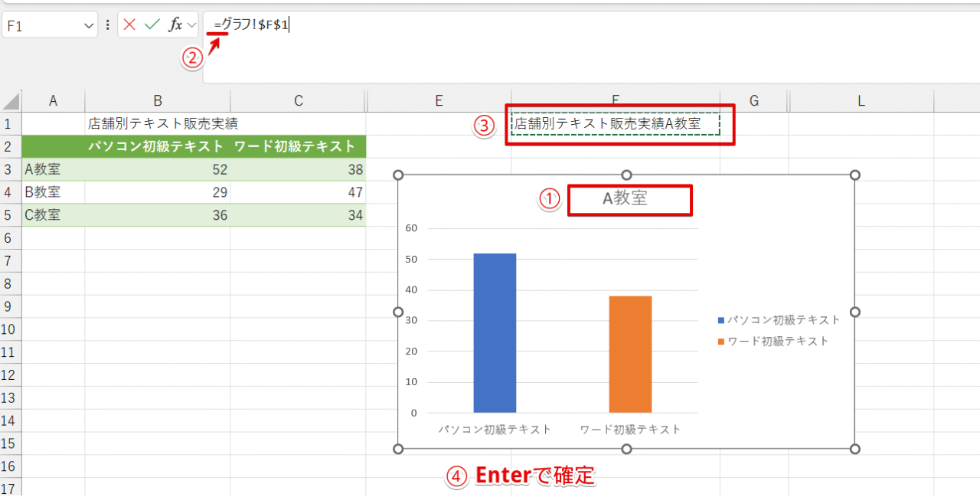Select row 6 header
The width and height of the screenshot is (980, 497).
point(11,238)
